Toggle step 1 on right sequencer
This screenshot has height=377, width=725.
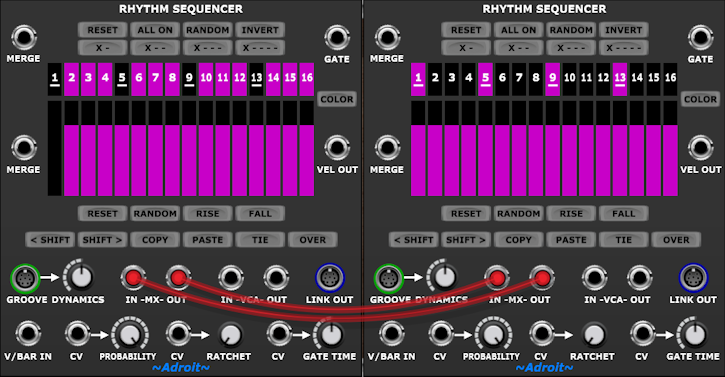pos(418,79)
